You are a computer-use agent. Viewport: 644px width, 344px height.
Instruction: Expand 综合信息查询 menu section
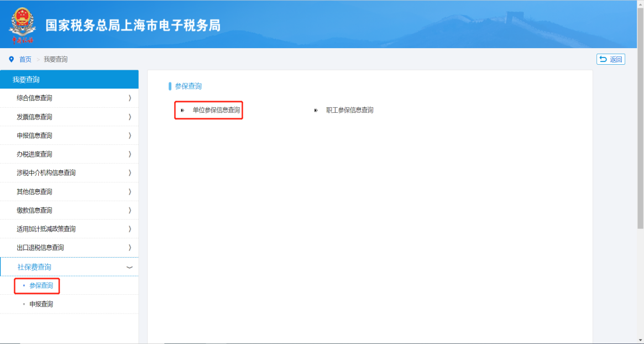(69, 98)
